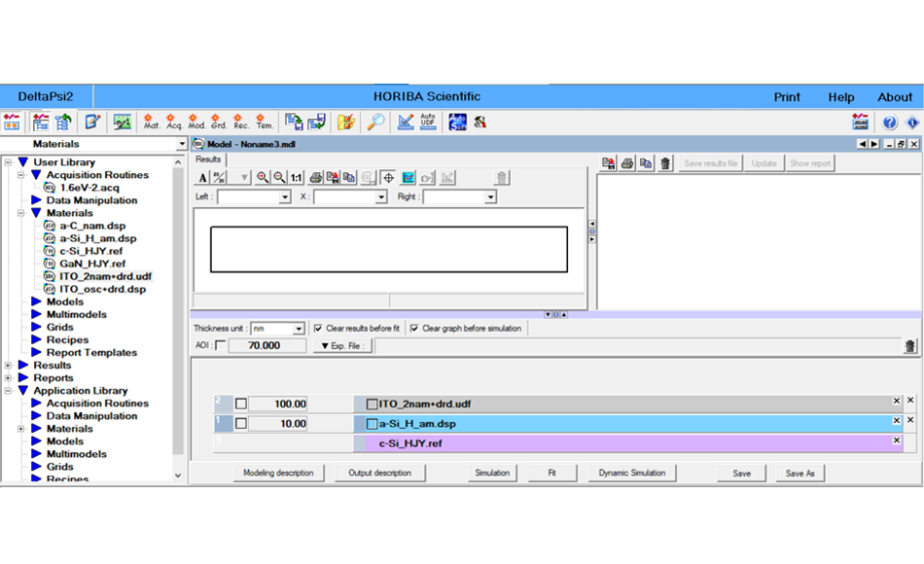Uncheck Clear results before fit
This screenshot has height=564, width=924.
tap(318, 329)
